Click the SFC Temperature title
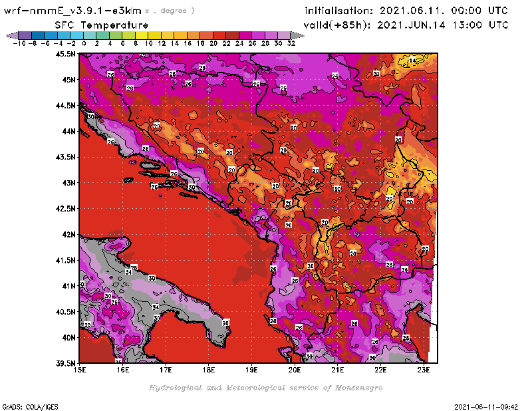Viewport: 532px width, 411px height. click(102, 25)
